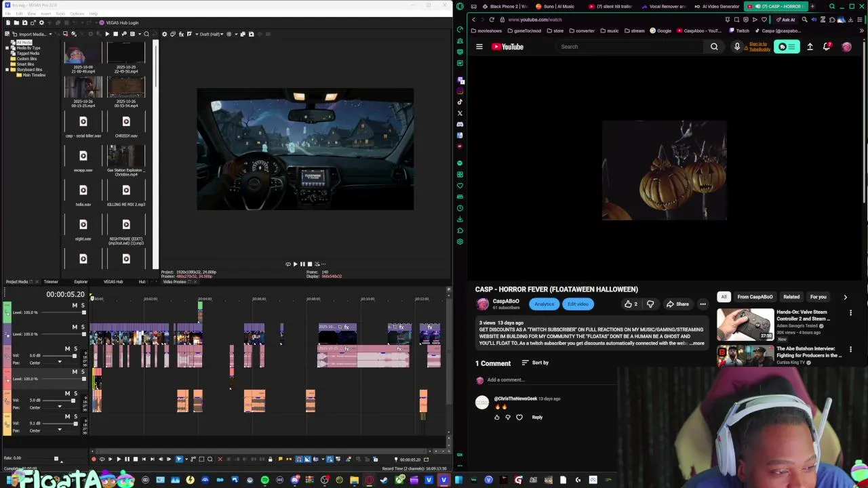
Task: Stop playback in timeline transport bar
Action: pyautogui.click(x=136, y=459)
